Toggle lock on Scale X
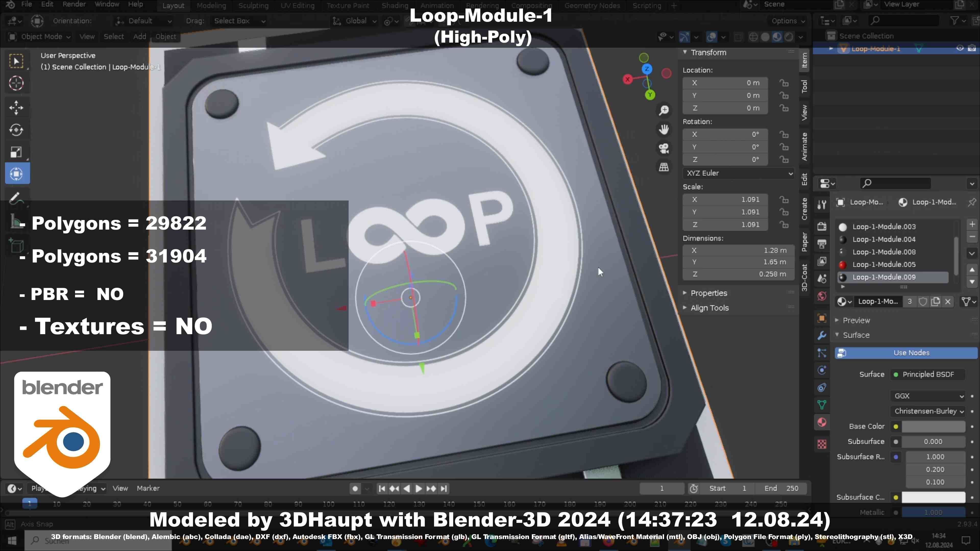This screenshot has width=980, height=551. tap(784, 199)
